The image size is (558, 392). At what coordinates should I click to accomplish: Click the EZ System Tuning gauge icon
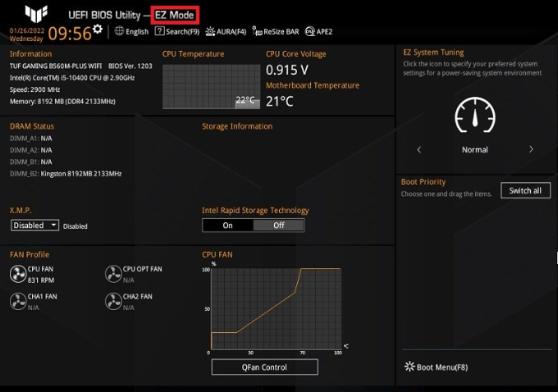[475, 115]
